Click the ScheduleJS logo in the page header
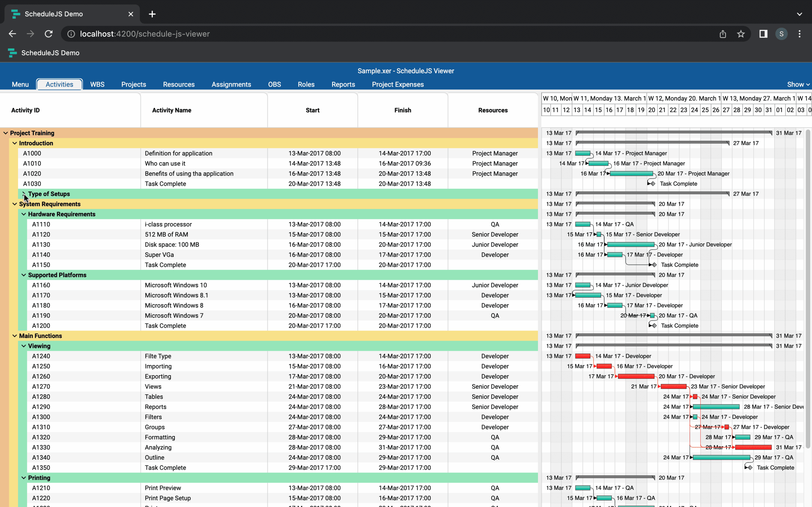812x507 pixels. tap(12, 53)
